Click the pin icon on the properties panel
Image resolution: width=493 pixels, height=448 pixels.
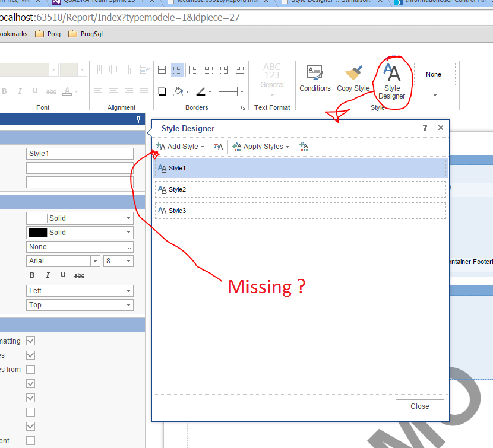[138, 119]
